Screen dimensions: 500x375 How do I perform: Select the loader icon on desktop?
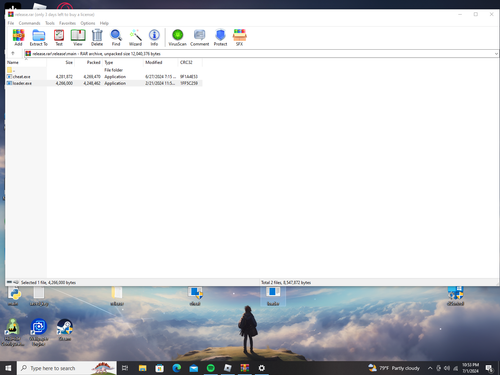(273, 296)
